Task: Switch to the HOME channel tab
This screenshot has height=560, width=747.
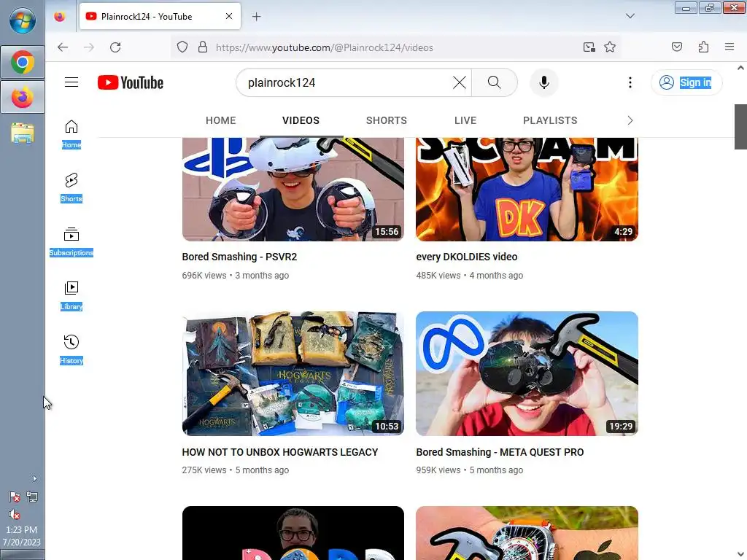Action: [220, 120]
